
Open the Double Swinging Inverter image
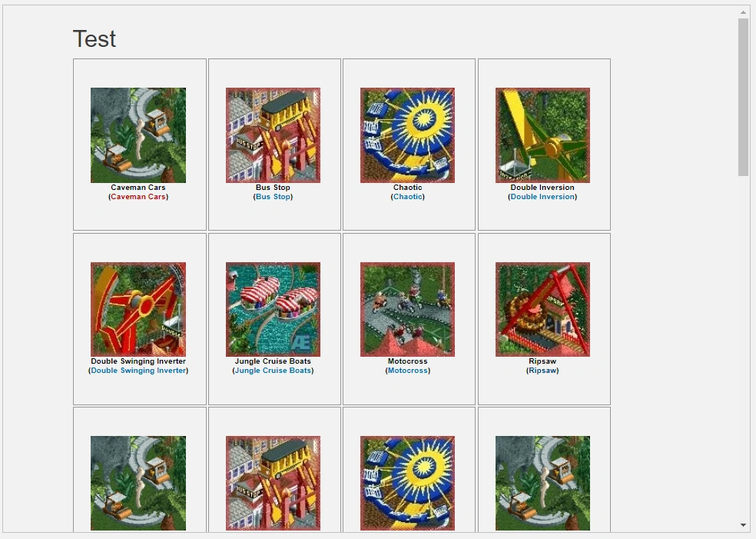click(138, 309)
